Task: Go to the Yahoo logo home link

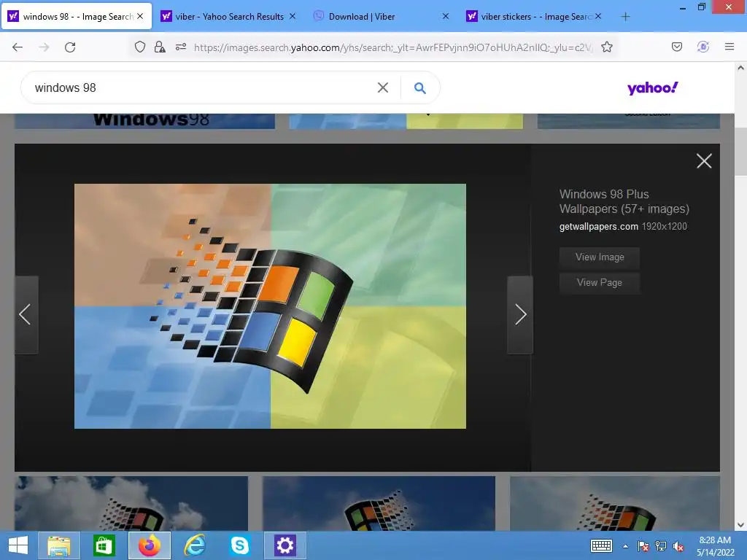Action: click(652, 87)
